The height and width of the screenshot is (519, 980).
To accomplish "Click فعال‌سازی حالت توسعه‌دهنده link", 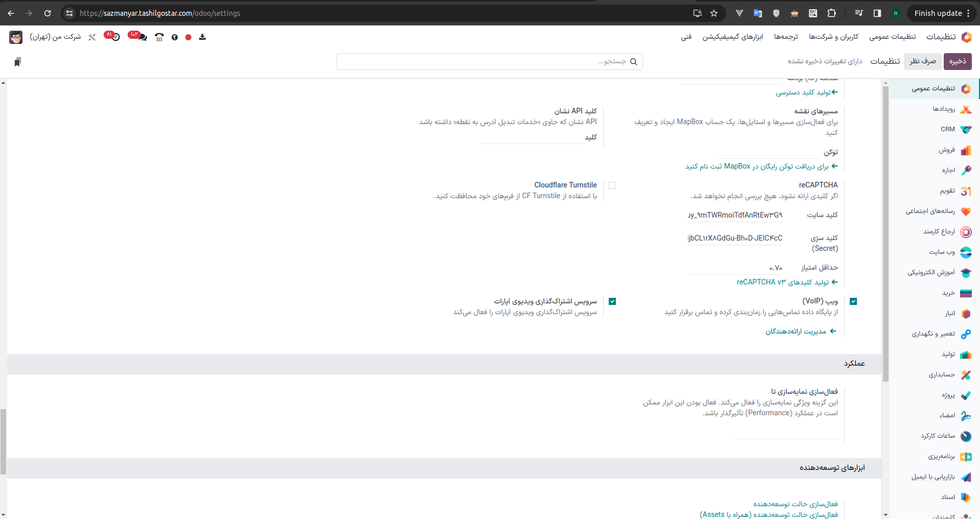I will click(x=796, y=504).
